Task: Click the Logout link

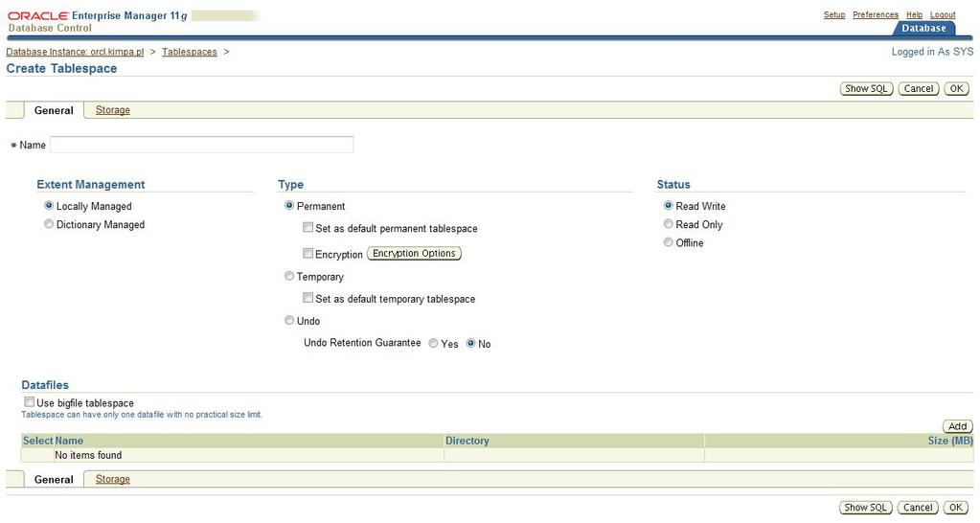Action: 943,15
